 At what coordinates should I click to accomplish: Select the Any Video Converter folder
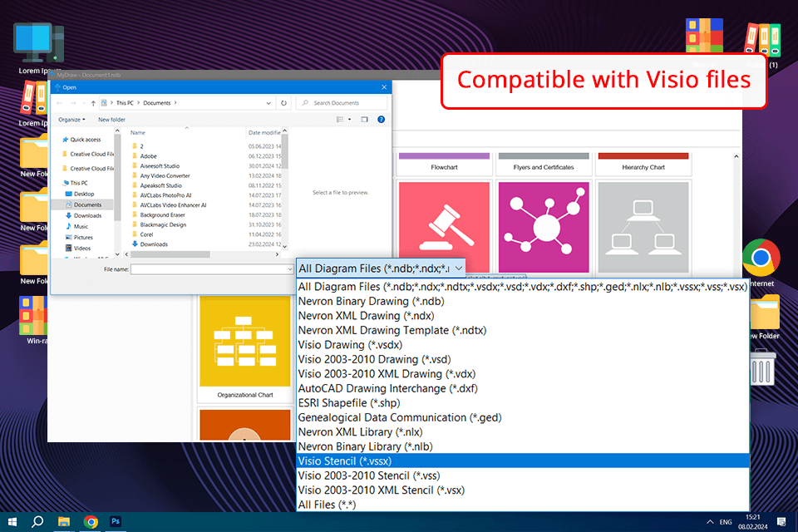(160, 175)
